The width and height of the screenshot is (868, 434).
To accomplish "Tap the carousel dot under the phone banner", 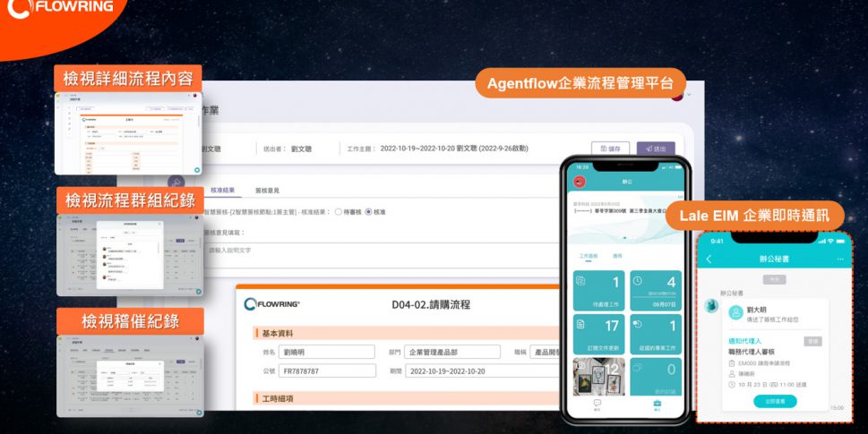I will (x=625, y=238).
